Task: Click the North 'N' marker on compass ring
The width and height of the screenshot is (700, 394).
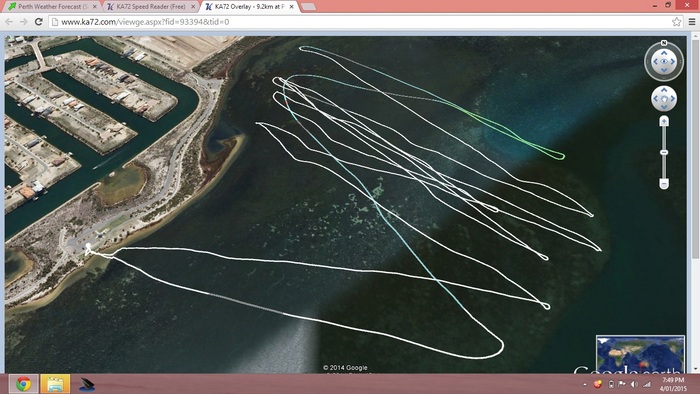Action: (x=664, y=43)
